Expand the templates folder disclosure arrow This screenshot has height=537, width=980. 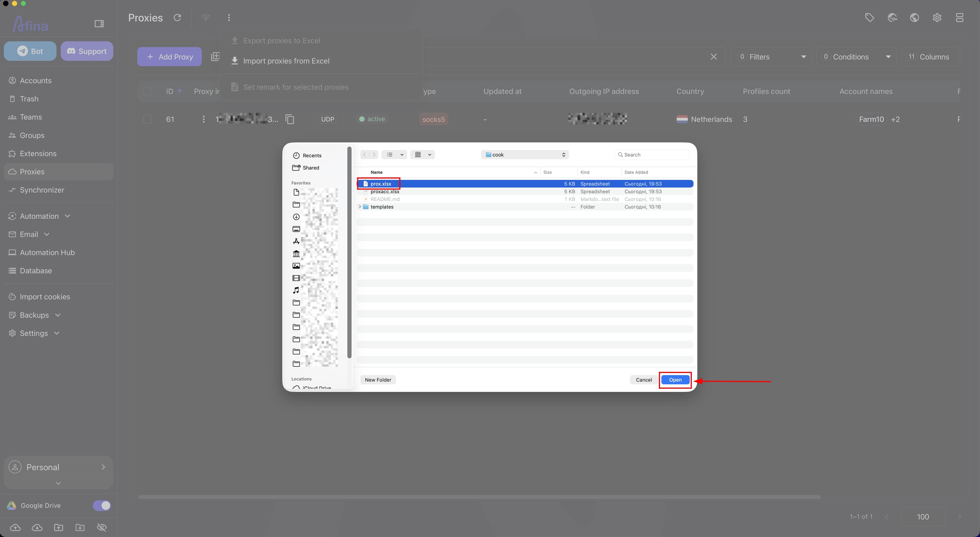point(360,207)
